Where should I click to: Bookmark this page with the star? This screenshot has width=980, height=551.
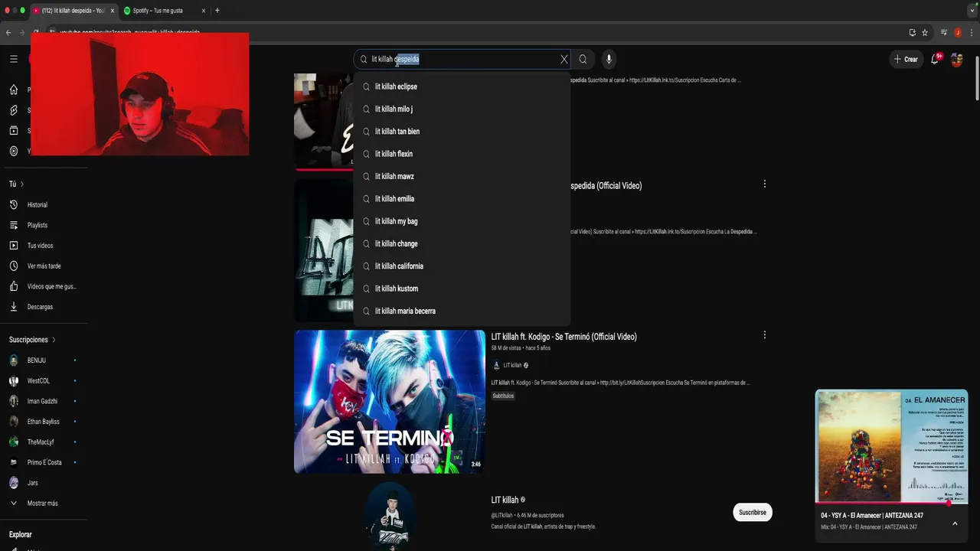[925, 33]
